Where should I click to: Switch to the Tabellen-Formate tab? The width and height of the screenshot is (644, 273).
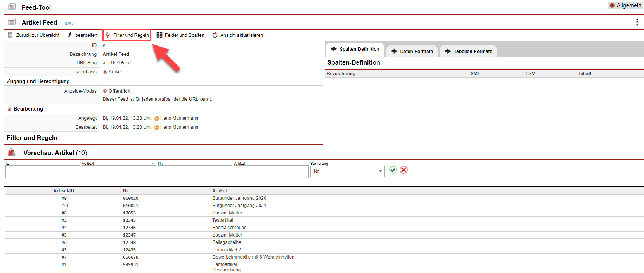[469, 51]
